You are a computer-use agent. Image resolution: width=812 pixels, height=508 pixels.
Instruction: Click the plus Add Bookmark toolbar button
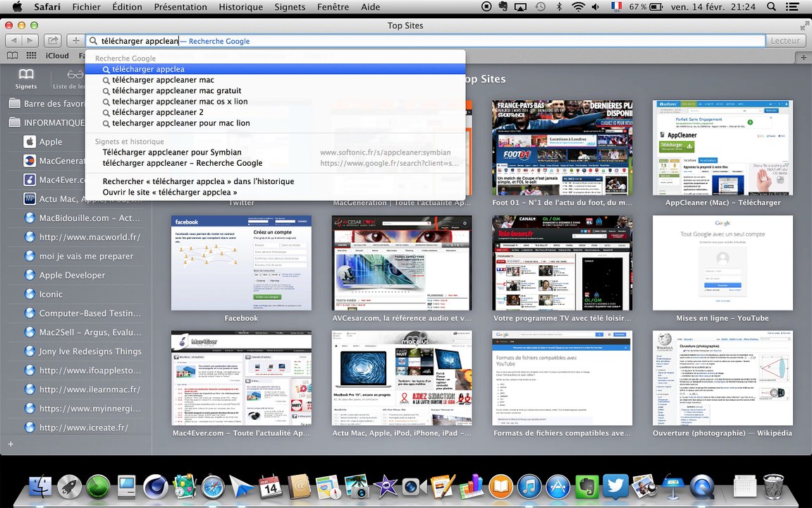coord(75,40)
